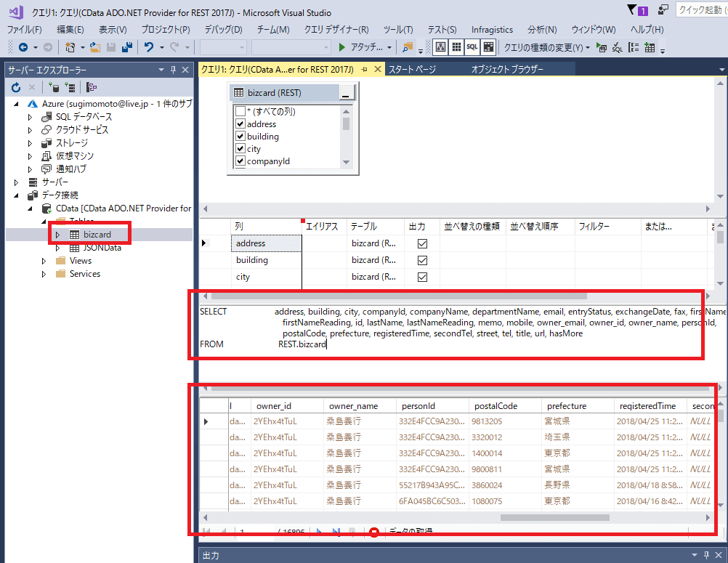Expand the bizcard table node
Viewport: 728px width, 563px height.
(59, 235)
